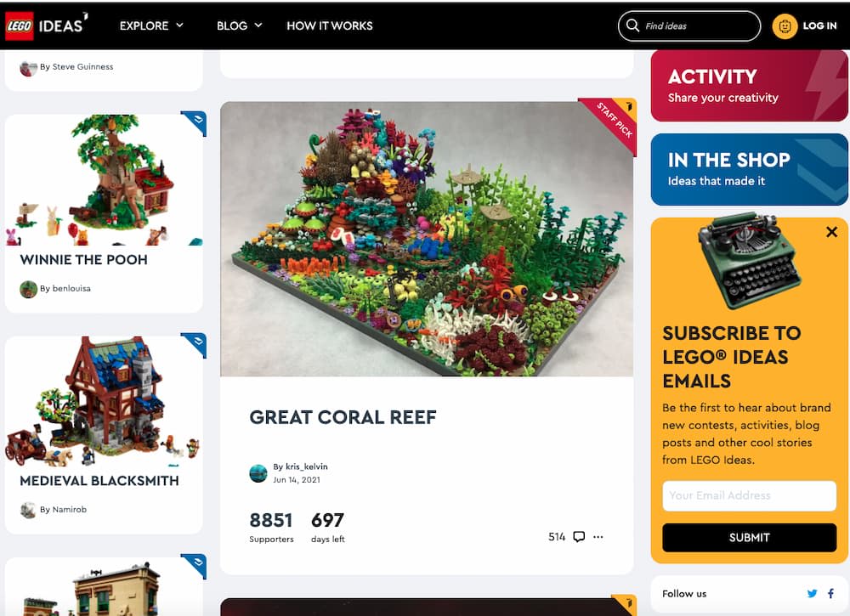Expand the Blog dropdown menu

239,25
